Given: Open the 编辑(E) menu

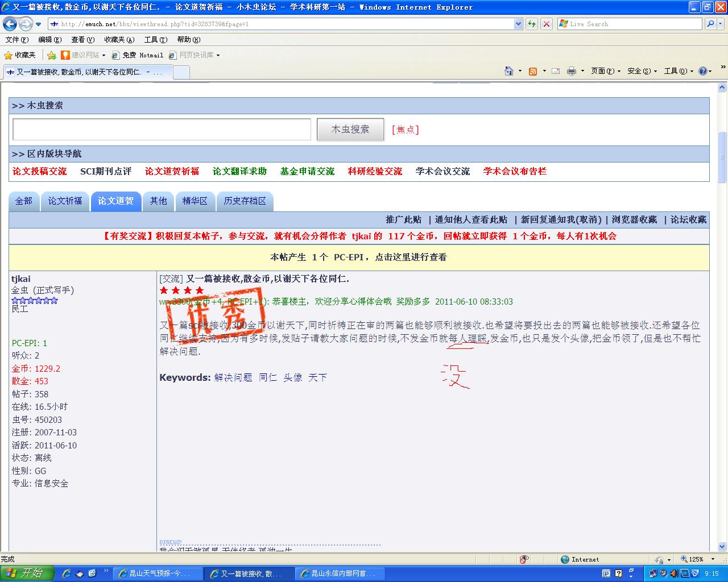Looking at the screenshot, I should coord(49,40).
